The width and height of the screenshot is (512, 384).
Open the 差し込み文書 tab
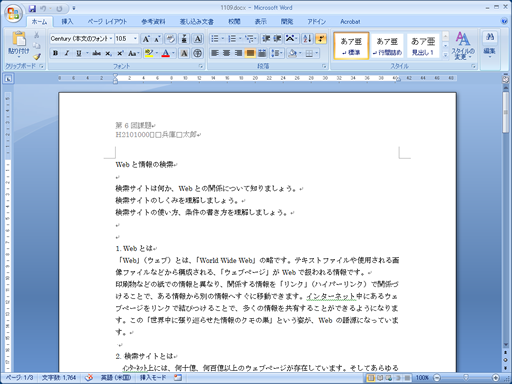coord(197,22)
